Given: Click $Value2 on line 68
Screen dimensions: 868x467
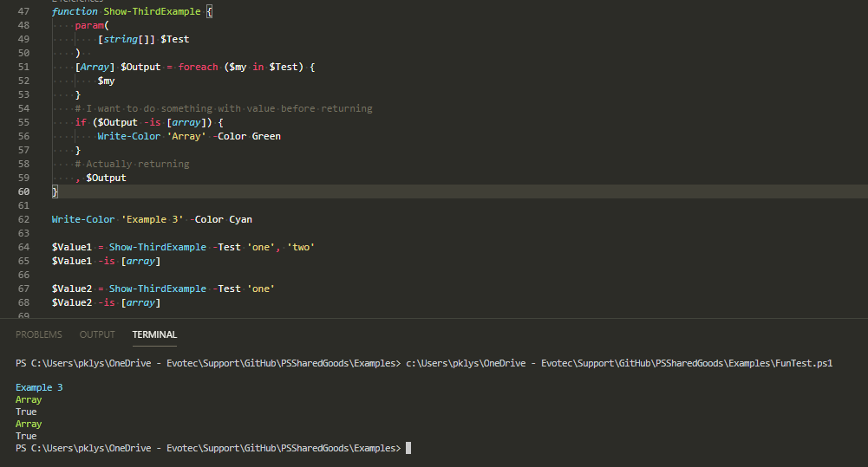Looking at the screenshot, I should [x=71, y=302].
